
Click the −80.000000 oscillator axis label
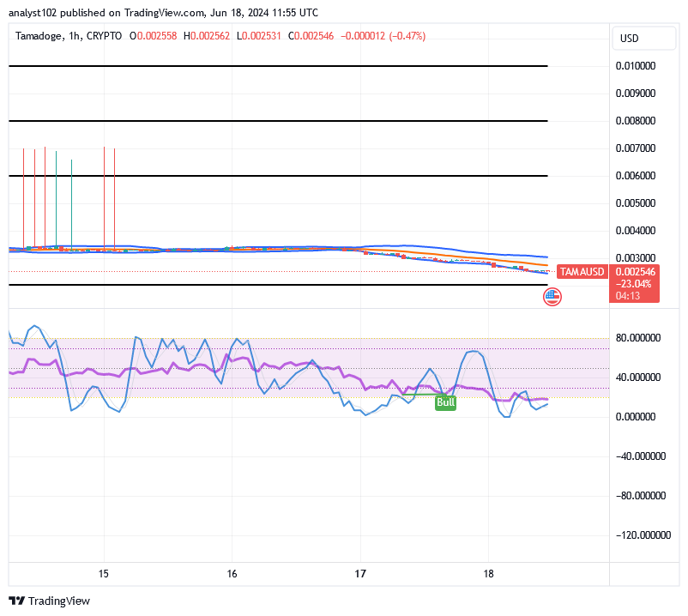click(x=641, y=496)
